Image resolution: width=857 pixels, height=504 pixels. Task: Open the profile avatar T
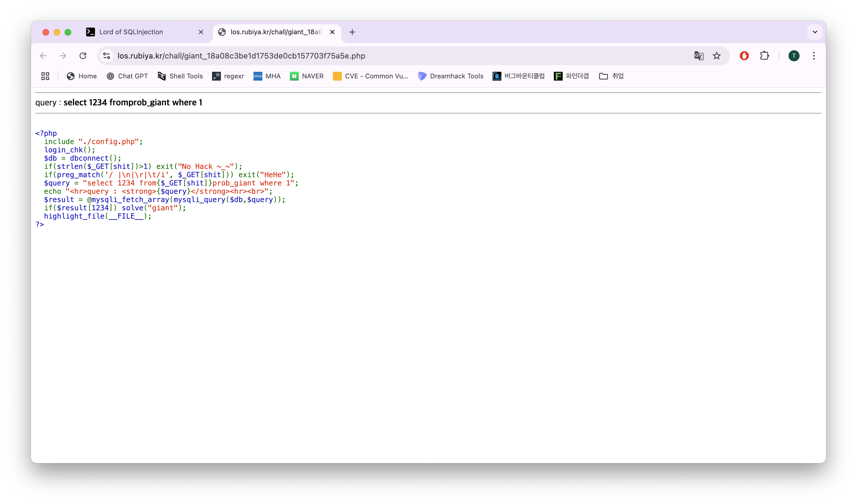coord(794,56)
